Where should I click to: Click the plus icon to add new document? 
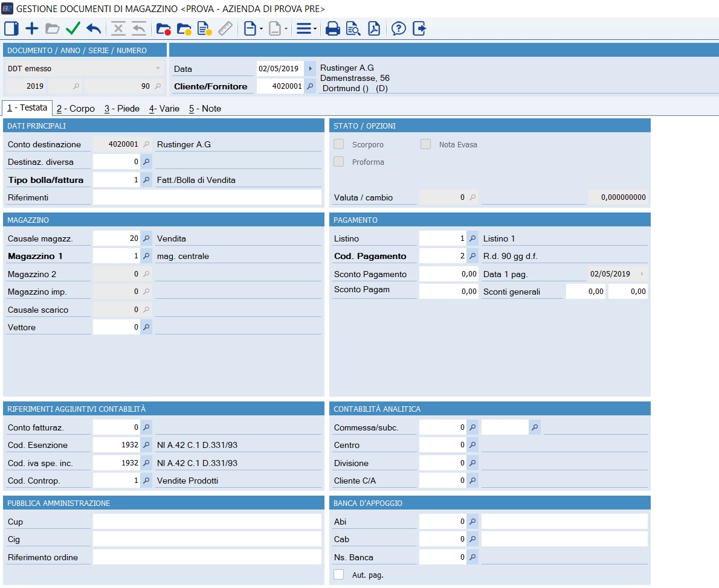point(31,28)
